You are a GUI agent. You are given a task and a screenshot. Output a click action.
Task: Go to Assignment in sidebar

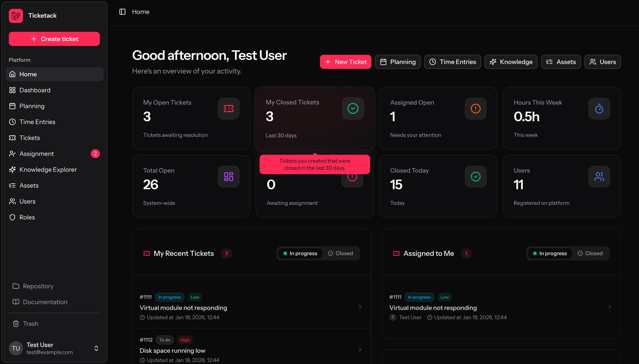(36, 153)
